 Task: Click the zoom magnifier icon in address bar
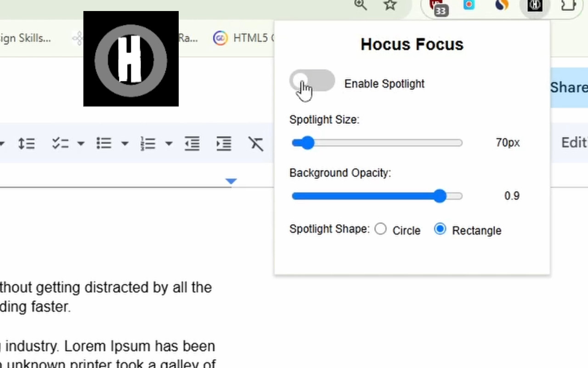tap(361, 6)
